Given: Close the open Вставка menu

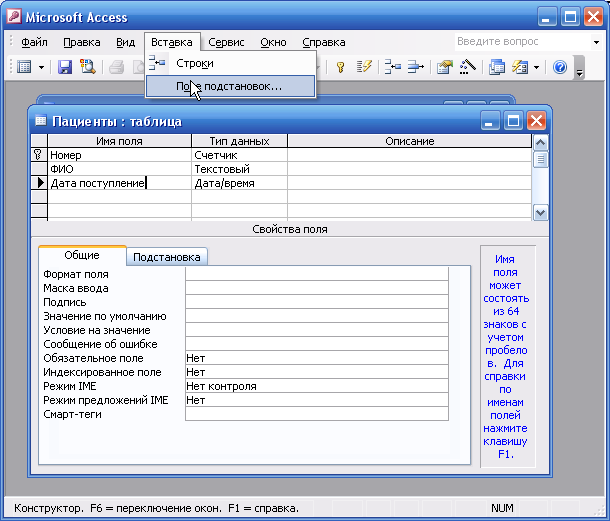Looking at the screenshot, I should click(x=172, y=42).
